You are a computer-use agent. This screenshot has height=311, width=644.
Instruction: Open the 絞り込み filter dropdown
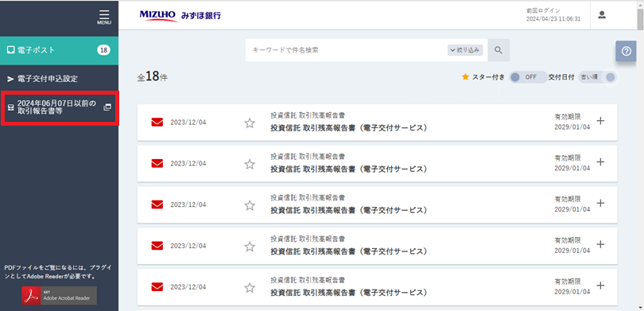click(465, 50)
